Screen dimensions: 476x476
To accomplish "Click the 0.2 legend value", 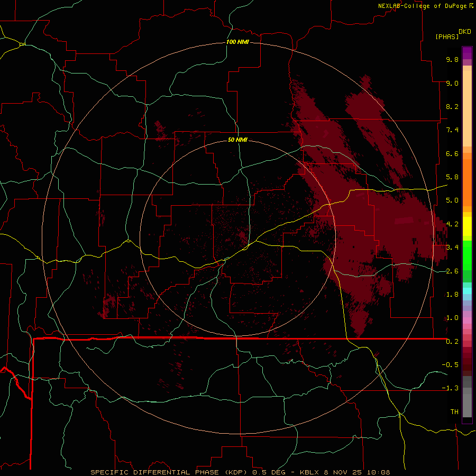I will pyautogui.click(x=452, y=342).
